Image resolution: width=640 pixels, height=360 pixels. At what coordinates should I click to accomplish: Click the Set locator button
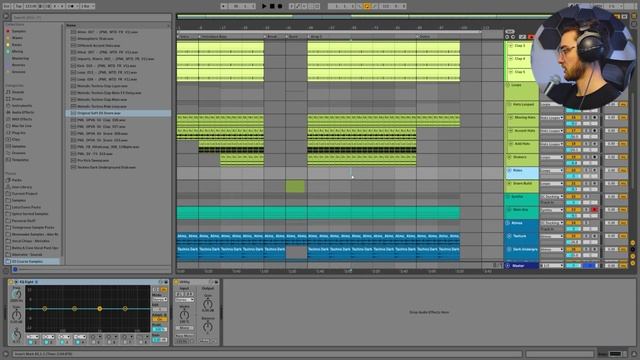tap(510, 31)
